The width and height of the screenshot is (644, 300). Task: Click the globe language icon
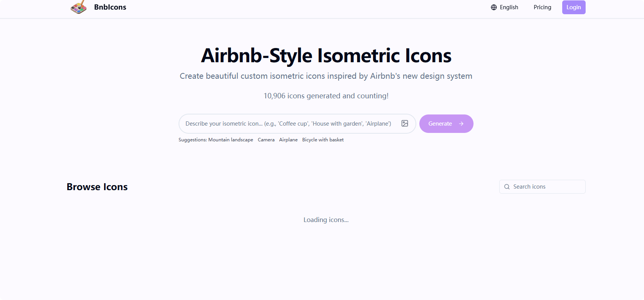tap(494, 7)
